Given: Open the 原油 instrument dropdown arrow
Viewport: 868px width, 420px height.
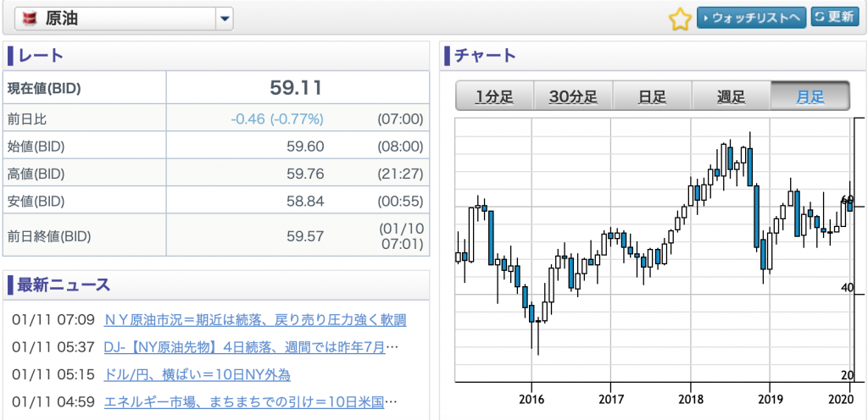Looking at the screenshot, I should pyautogui.click(x=224, y=19).
